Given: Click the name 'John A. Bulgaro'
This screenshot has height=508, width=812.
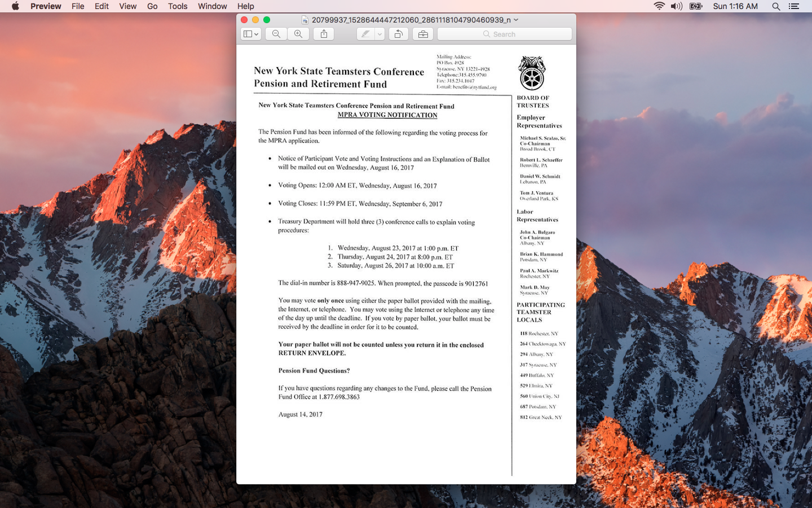Looking at the screenshot, I should click(537, 232).
